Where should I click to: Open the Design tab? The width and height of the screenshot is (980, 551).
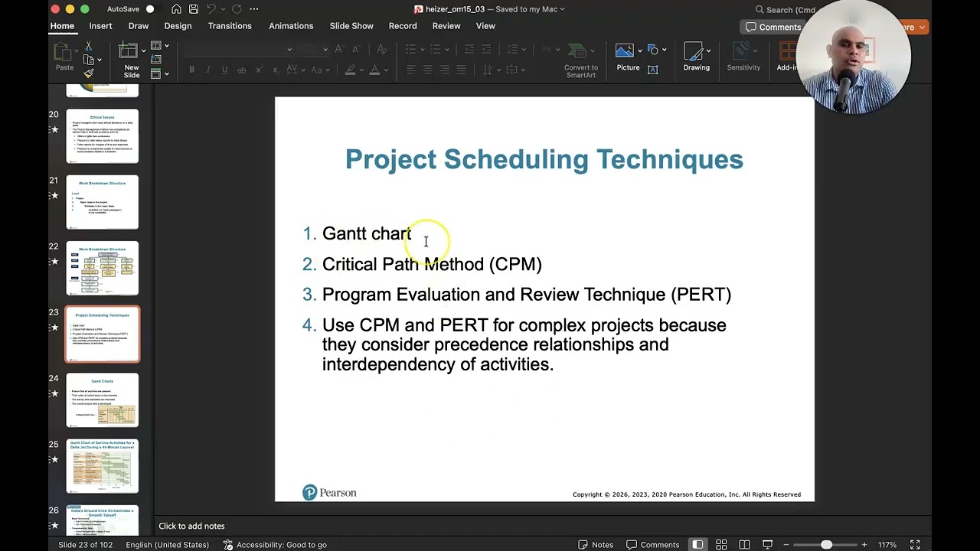(x=178, y=26)
